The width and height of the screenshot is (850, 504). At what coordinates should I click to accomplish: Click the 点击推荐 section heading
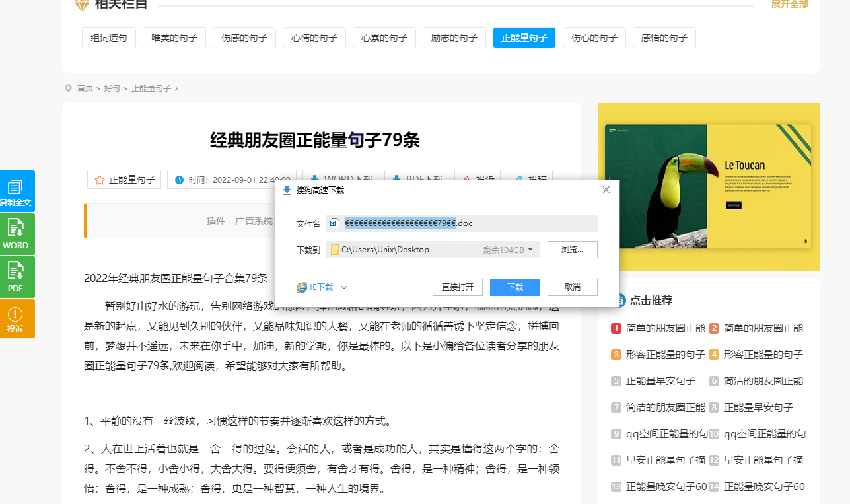point(651,300)
